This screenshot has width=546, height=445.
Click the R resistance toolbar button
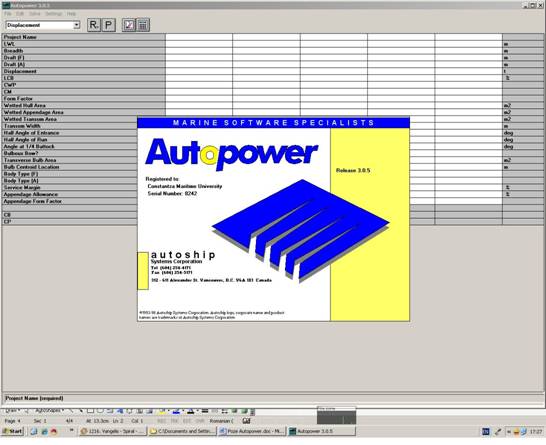pyautogui.click(x=94, y=25)
